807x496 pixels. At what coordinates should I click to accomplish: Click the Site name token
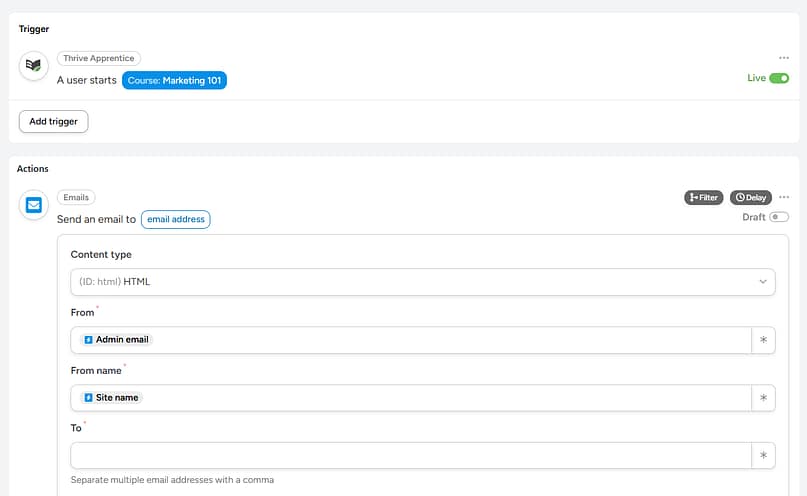click(117, 398)
